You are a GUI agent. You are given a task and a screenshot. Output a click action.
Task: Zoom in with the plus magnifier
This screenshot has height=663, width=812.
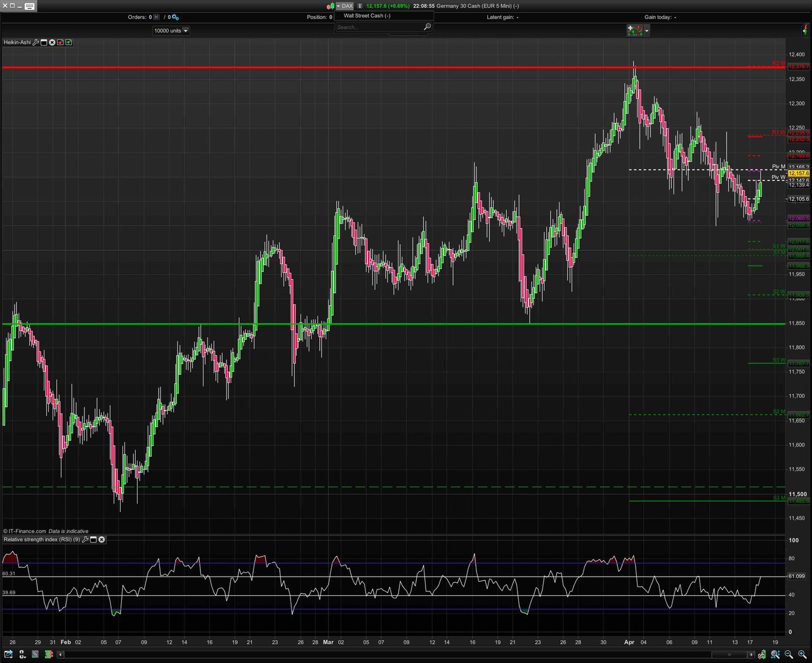[802, 654]
